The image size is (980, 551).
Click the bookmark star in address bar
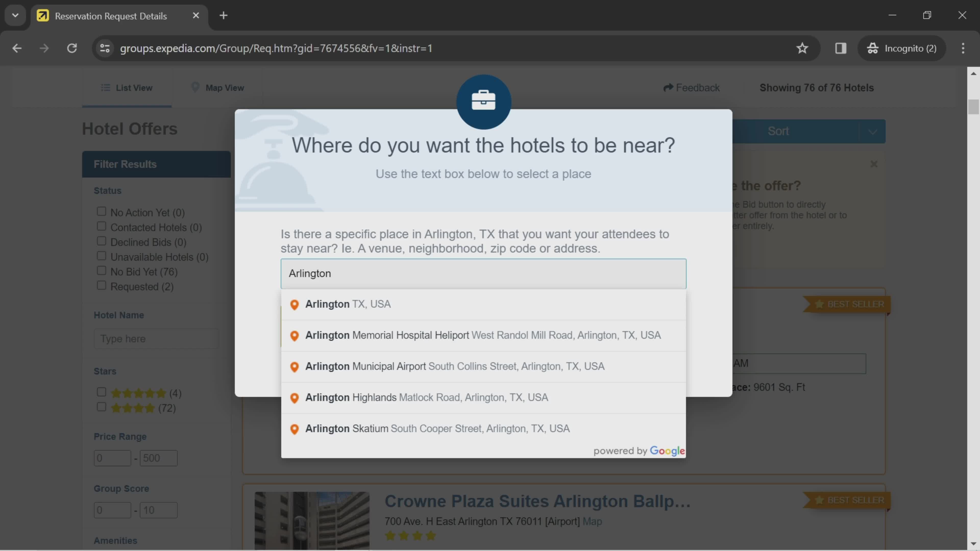coord(802,48)
